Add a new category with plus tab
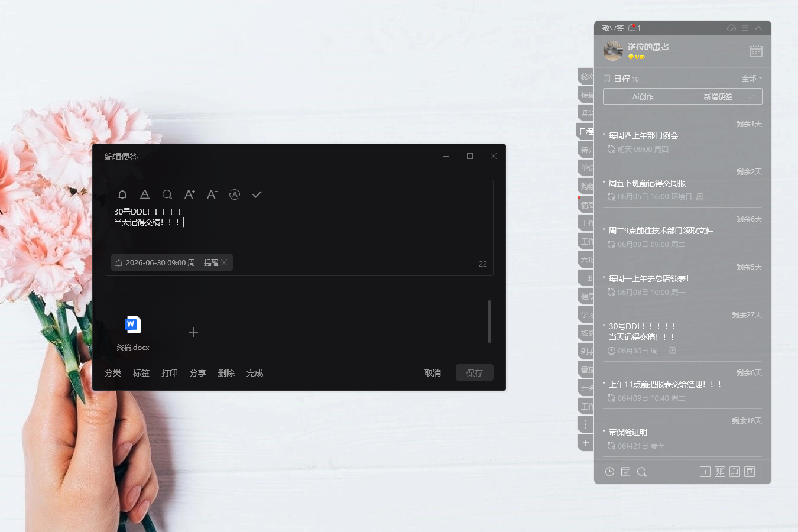 pos(586,443)
